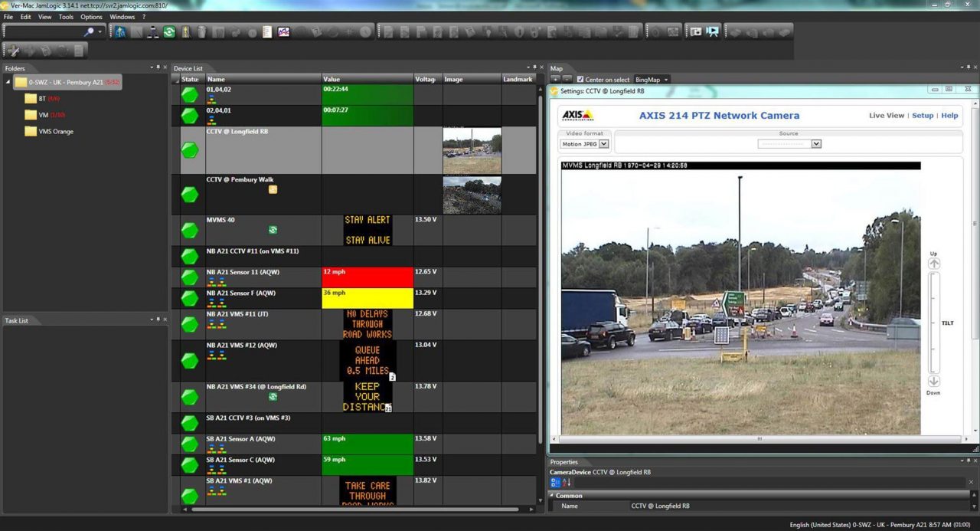Click the camera view horizontal scrollbar

coord(759,439)
